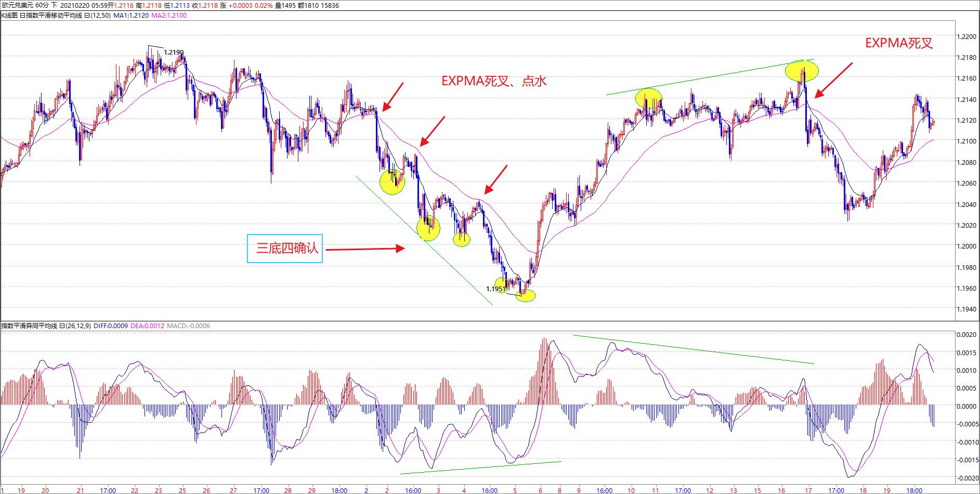Click MACD axis label 0.0000
Image resolution: width=980 pixels, height=494 pixels.
(x=966, y=406)
